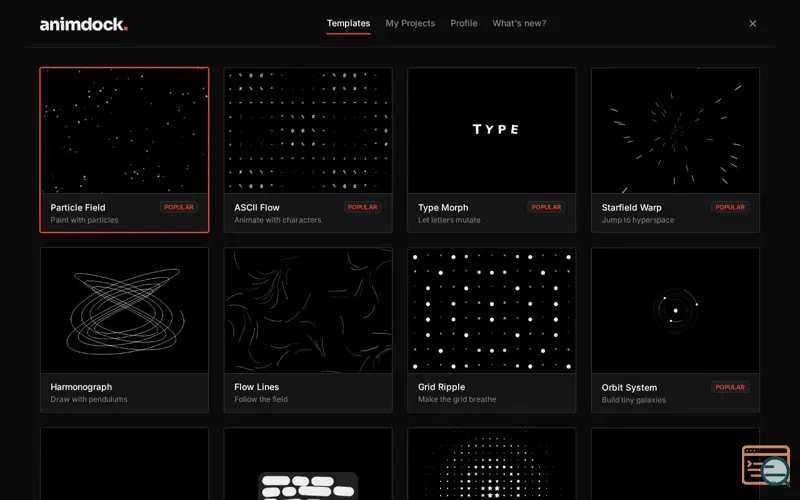Select the Harmonograph template preview
Screen dimensions: 800x500
[124, 311]
